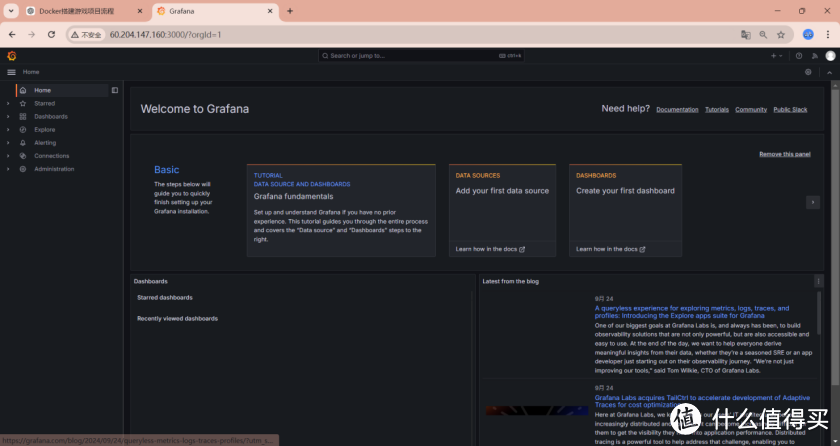Click the browser translate page icon

point(745,34)
